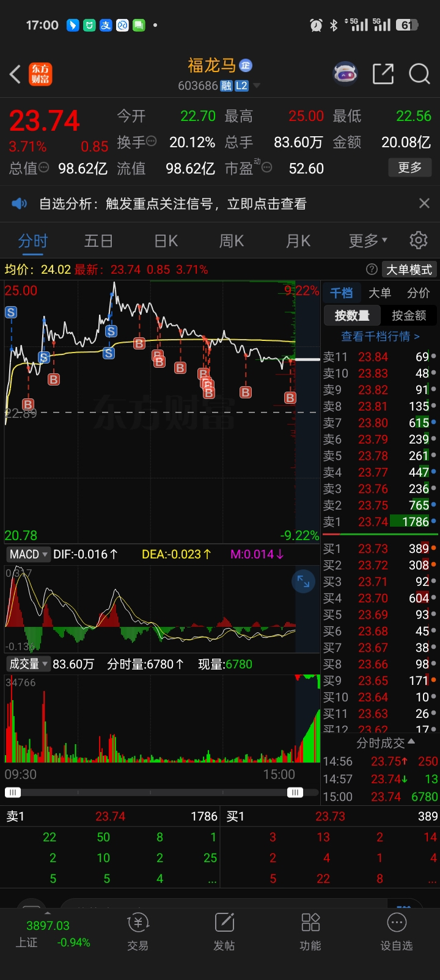This screenshot has width=440, height=980.
Task: Tap the 自选分析 signal message
Action: 173,203
